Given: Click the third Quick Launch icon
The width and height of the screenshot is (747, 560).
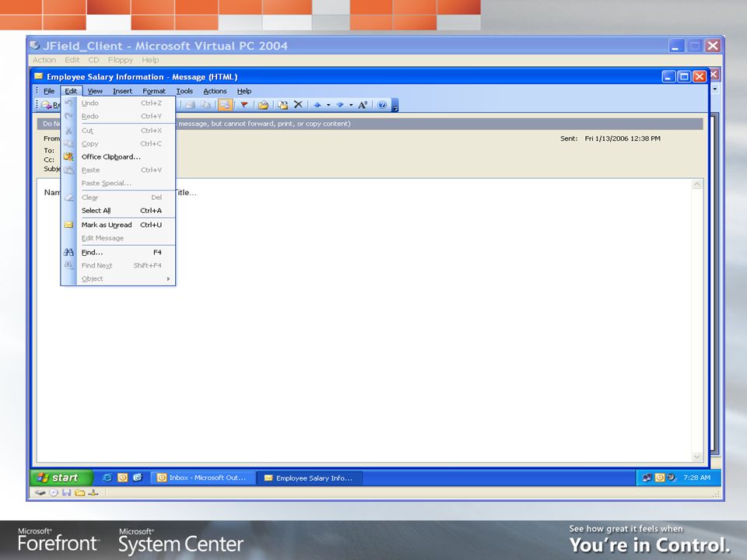Looking at the screenshot, I should [x=138, y=477].
